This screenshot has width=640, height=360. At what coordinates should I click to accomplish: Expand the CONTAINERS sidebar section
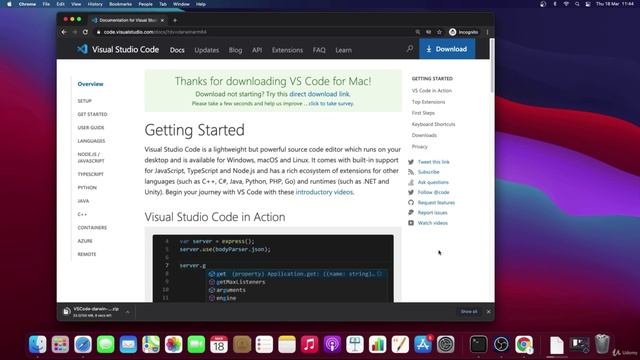tap(92, 227)
